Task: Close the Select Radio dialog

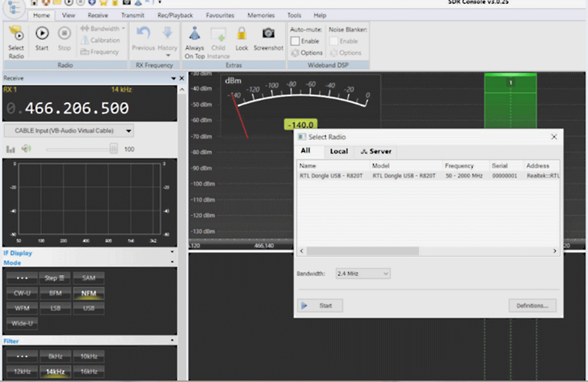Action: [554, 137]
